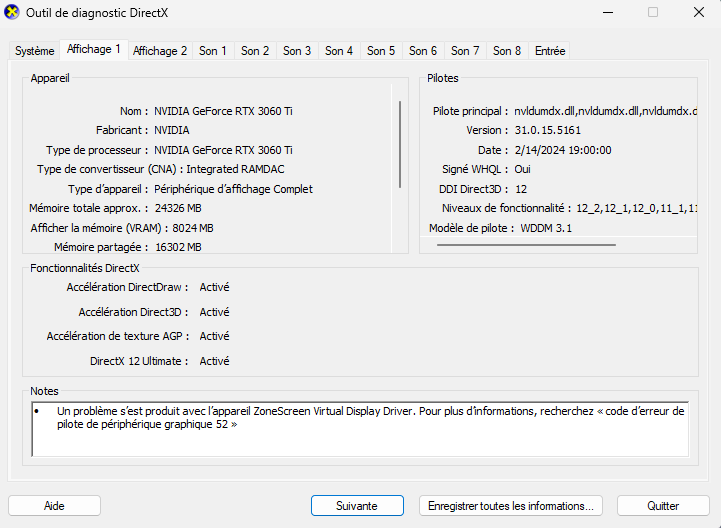Click the Quitter button
The height and width of the screenshot is (528, 721).
pyautogui.click(x=663, y=506)
